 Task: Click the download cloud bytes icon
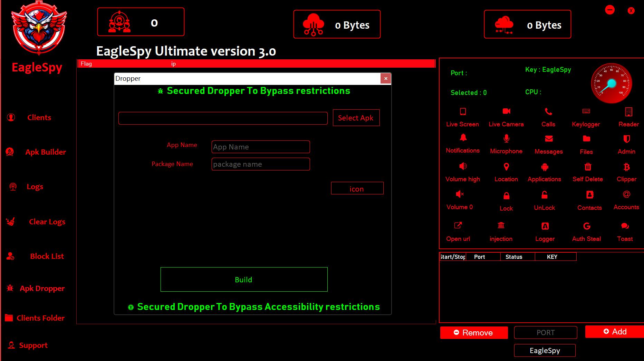click(x=504, y=25)
